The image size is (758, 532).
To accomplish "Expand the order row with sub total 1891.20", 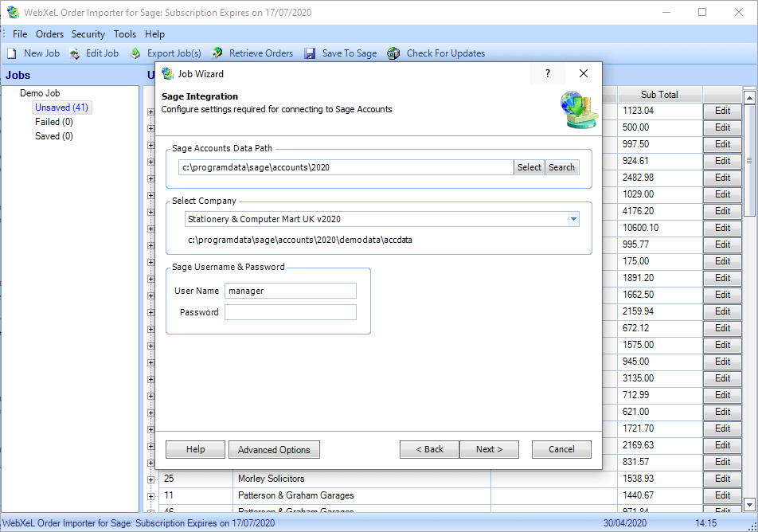I will pyautogui.click(x=150, y=279).
